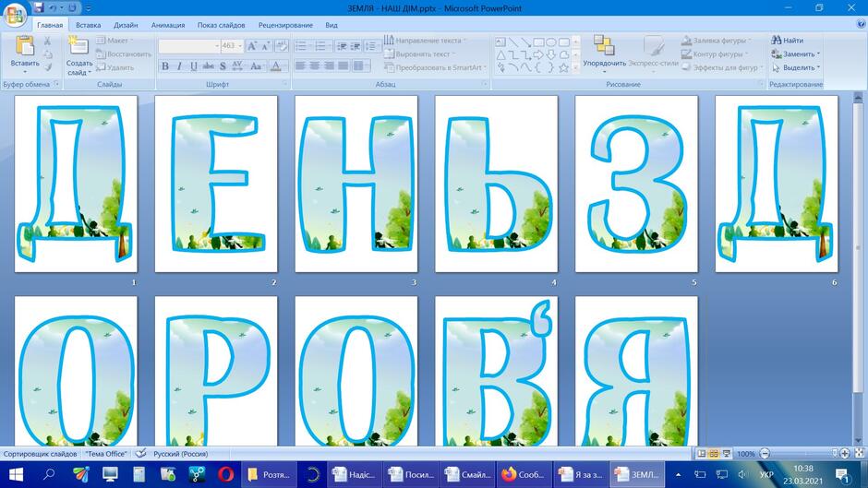This screenshot has width=868, height=488.
Task: Open Firefox from the Windows taskbar
Action: [524, 474]
